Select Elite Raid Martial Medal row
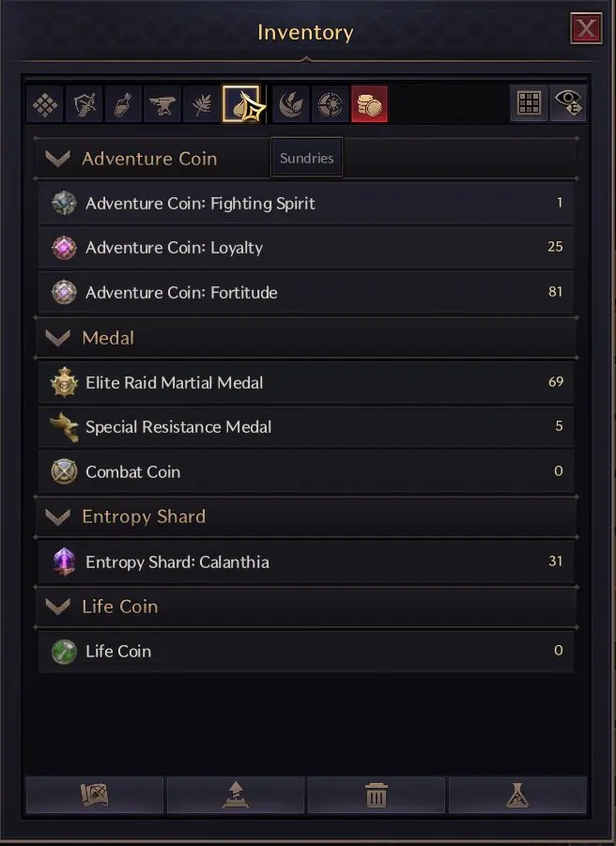 [305, 382]
